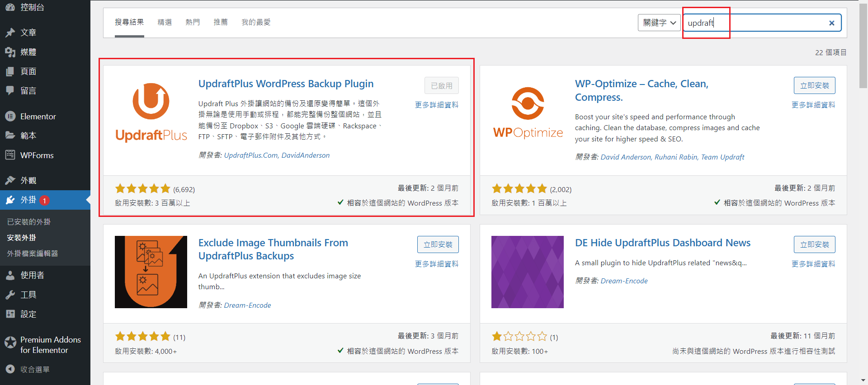This screenshot has height=385, width=868.
Task: Open 更多詳細資料 for UpdraftPlus
Action: click(437, 105)
